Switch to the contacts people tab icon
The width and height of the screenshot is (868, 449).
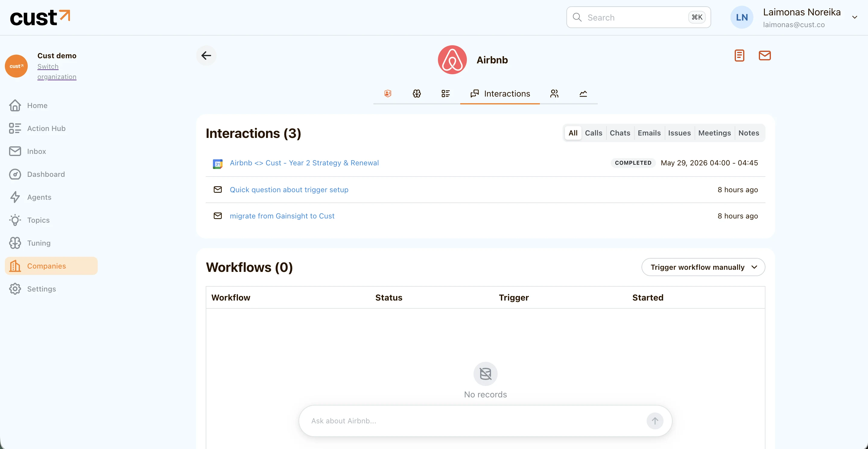click(554, 93)
